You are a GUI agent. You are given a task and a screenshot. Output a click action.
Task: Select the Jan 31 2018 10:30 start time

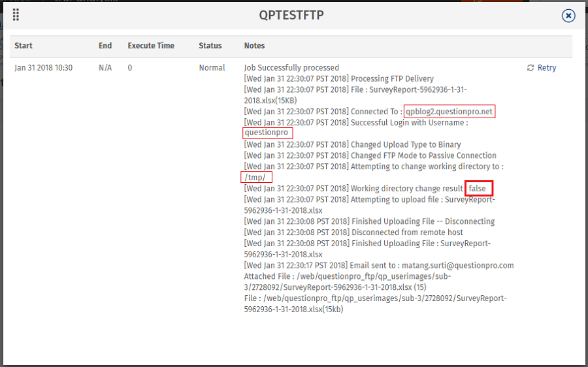click(x=44, y=68)
